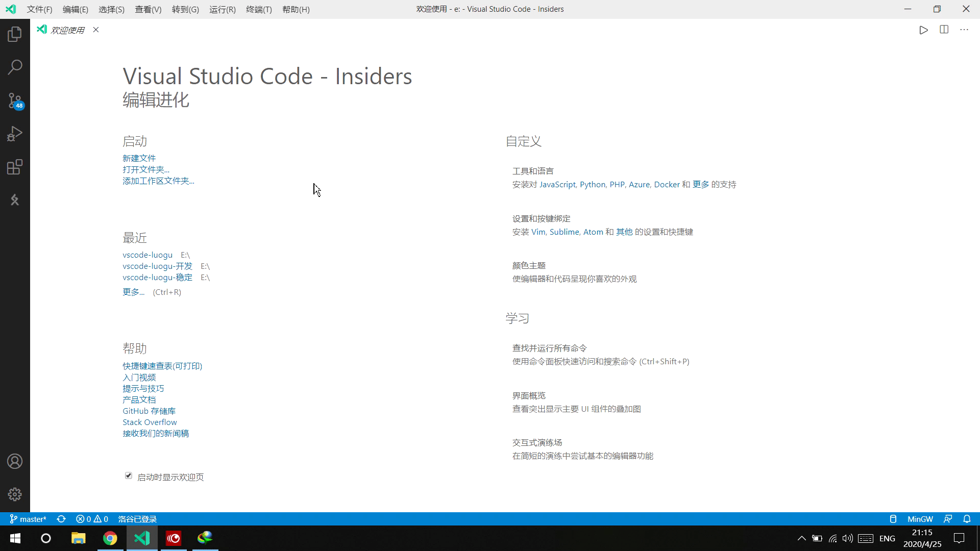Open the Manage gear icon
Viewport: 980px width, 551px height.
[x=15, y=494]
